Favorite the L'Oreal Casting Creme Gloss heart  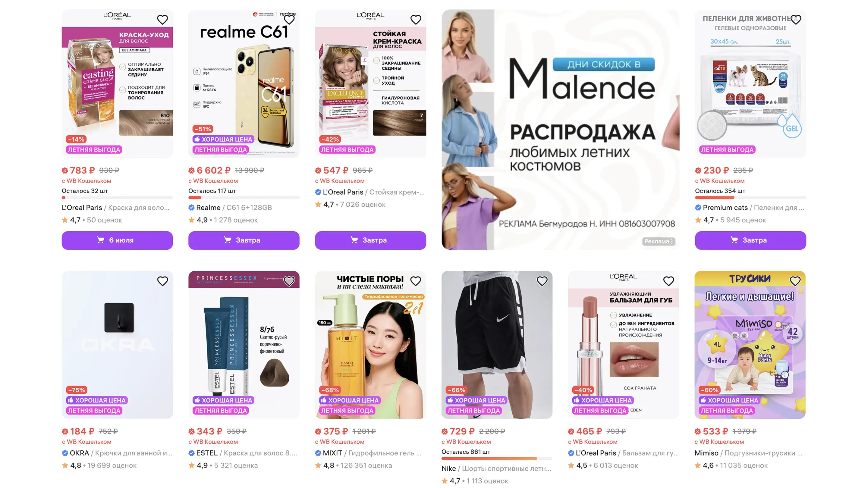click(162, 20)
